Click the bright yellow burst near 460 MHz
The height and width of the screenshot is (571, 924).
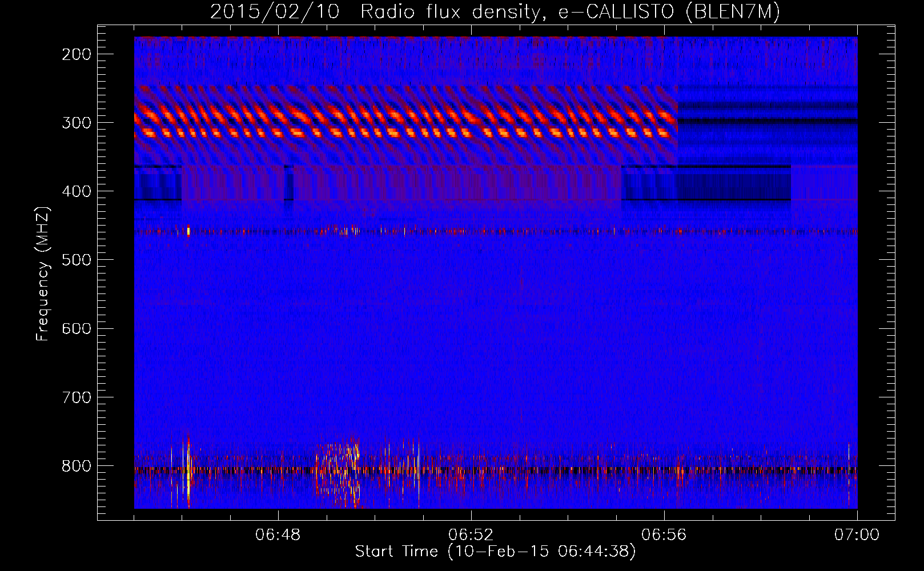(x=188, y=231)
